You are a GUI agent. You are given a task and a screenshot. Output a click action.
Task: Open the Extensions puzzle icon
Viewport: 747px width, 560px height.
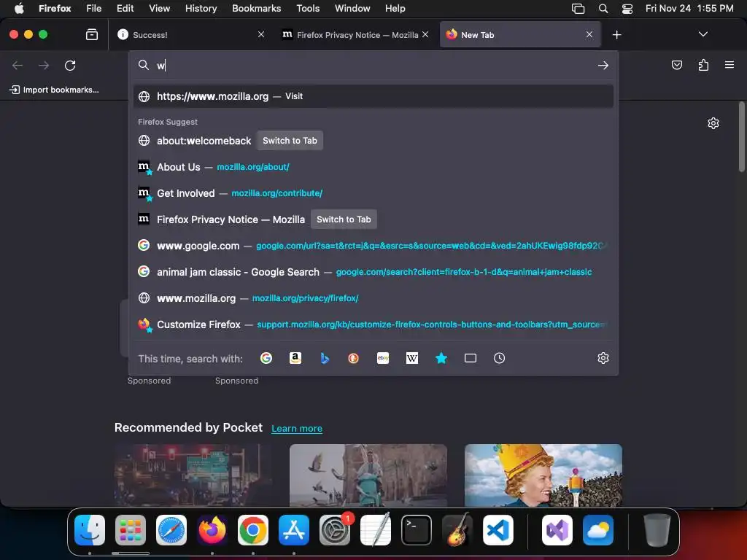[x=703, y=65]
